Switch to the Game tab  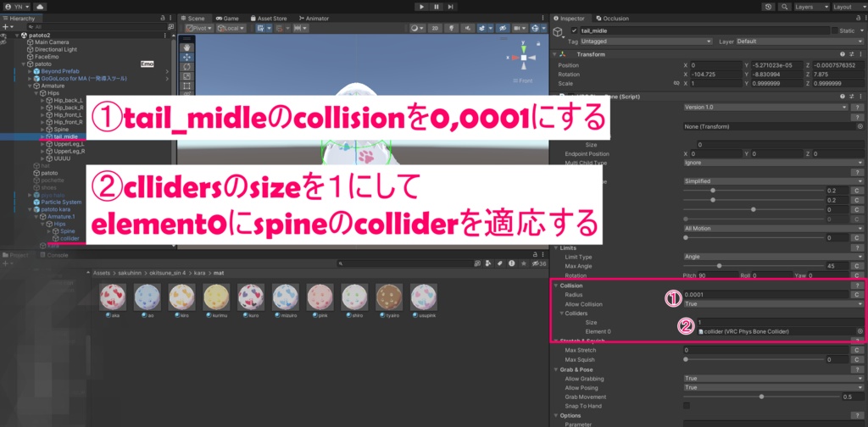point(227,19)
